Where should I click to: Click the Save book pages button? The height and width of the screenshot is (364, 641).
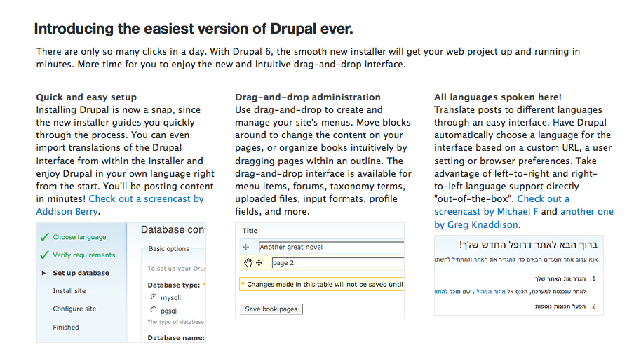point(271,309)
